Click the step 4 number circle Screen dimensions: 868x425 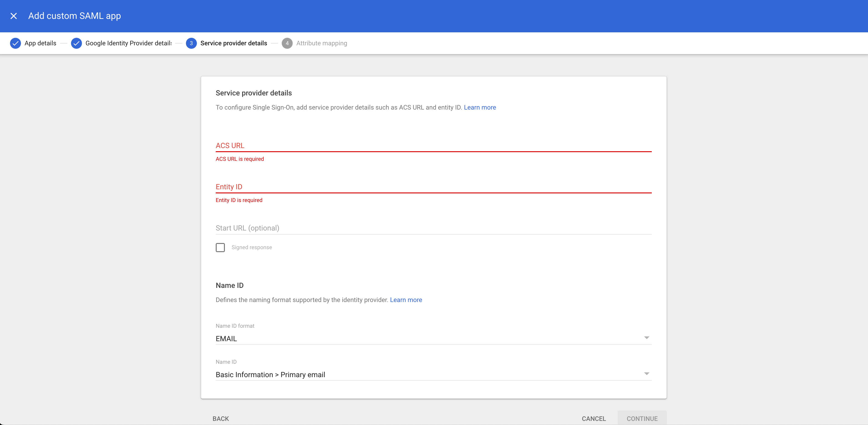coord(287,43)
